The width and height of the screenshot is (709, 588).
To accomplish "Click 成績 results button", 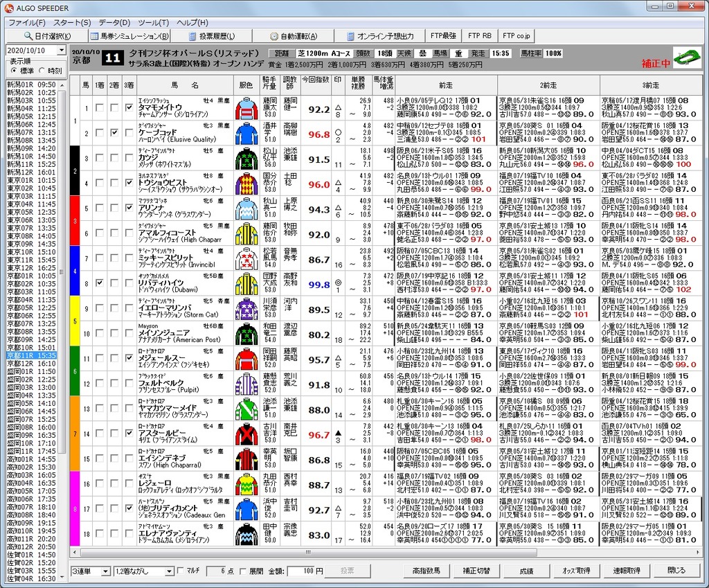I will click(x=526, y=571).
